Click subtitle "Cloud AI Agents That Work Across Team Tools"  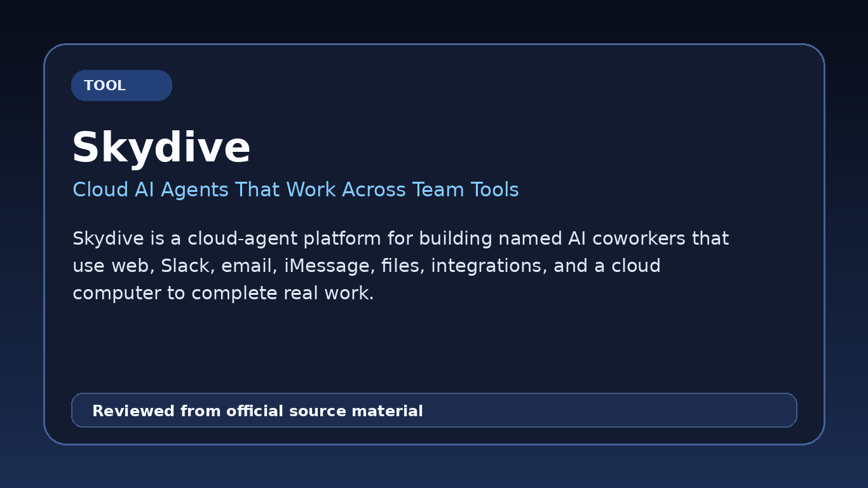click(295, 190)
